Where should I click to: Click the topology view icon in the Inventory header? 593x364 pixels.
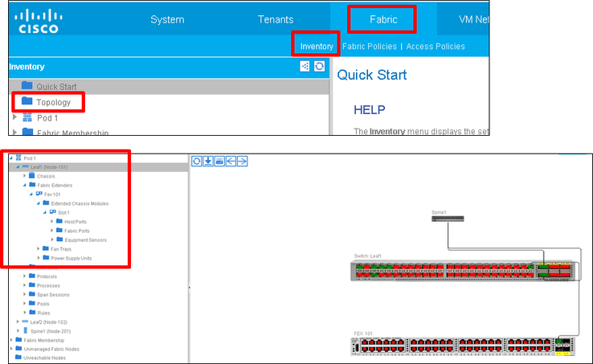[305, 66]
